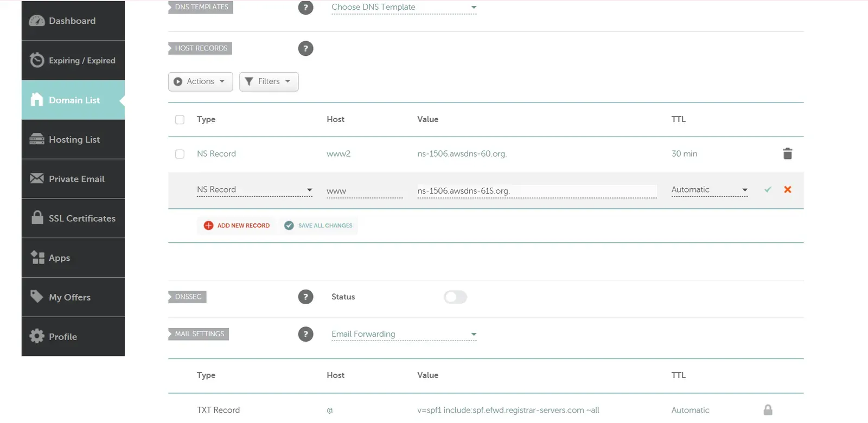
Task: Click ns-1506.awsdns-60.org value text
Action: coord(462,154)
